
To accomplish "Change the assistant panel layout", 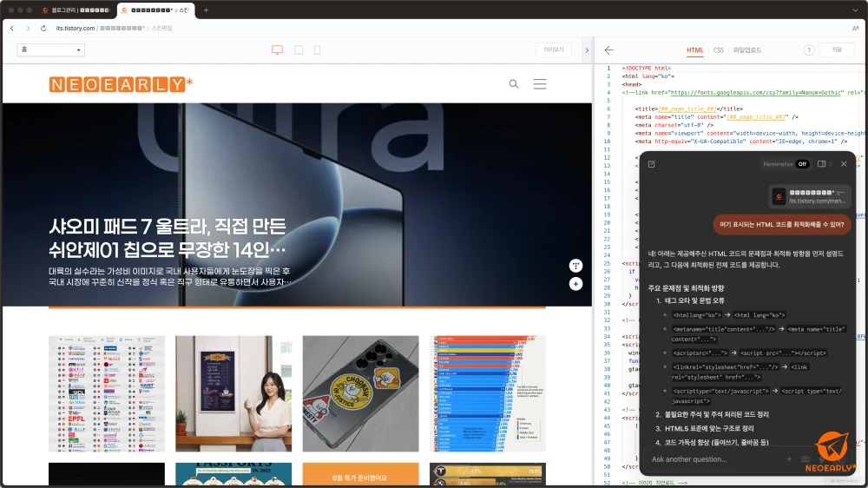I will [821, 164].
